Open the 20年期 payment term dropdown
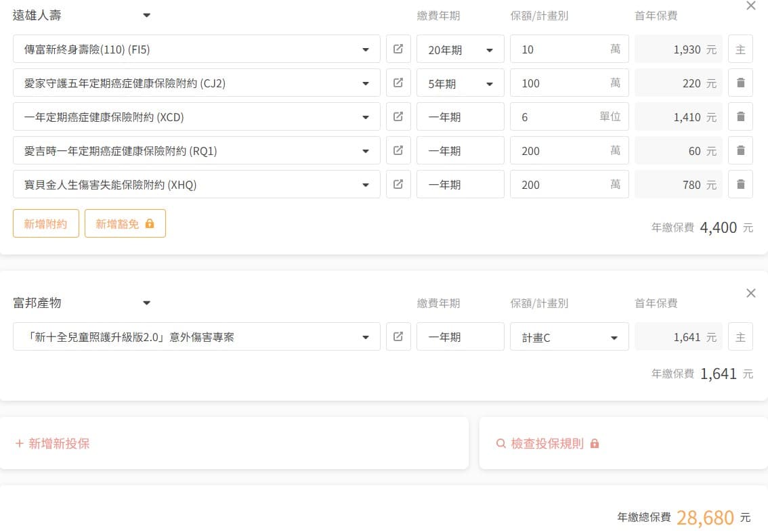Image resolution: width=768 pixels, height=532 pixels. [x=460, y=49]
